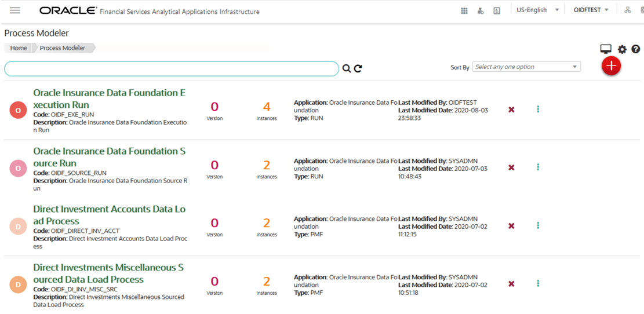Click version 0 of Source Run
This screenshot has height=314, width=644.
coord(214,165)
